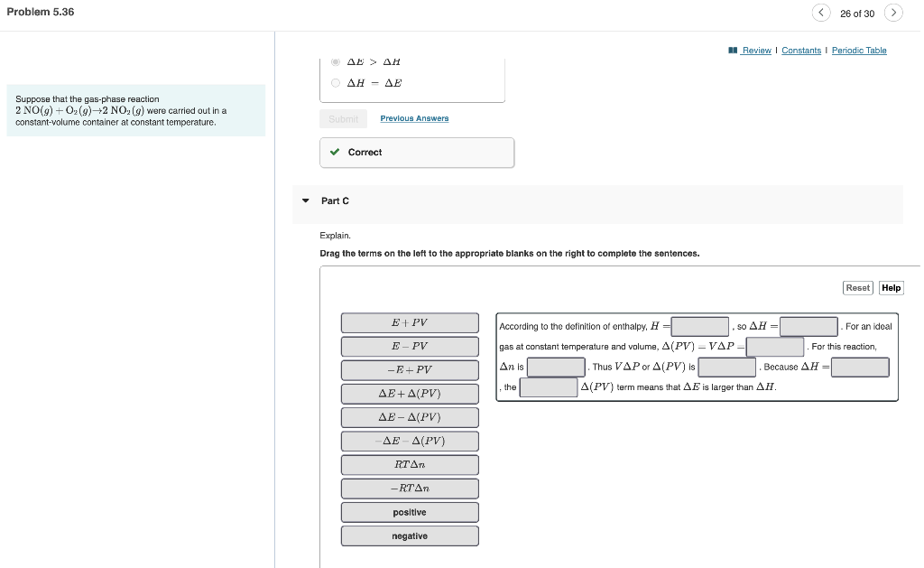Select the ΔE > ΔH radio button

click(x=335, y=61)
